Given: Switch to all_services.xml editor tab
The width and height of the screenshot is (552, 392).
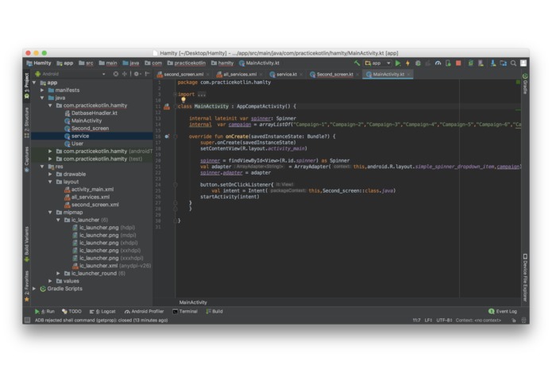Looking at the screenshot, I should pyautogui.click(x=240, y=74).
